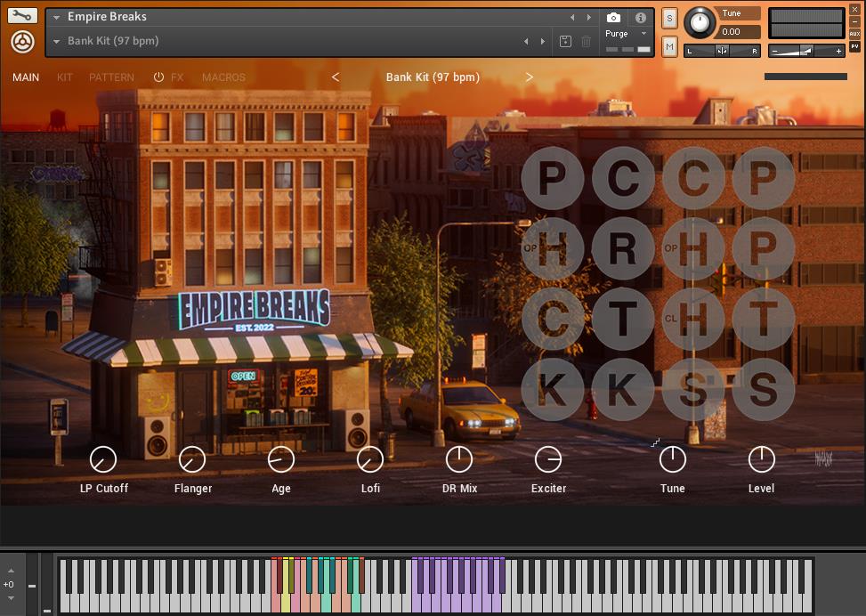Trigger the T pad below the R pad

[x=622, y=319]
